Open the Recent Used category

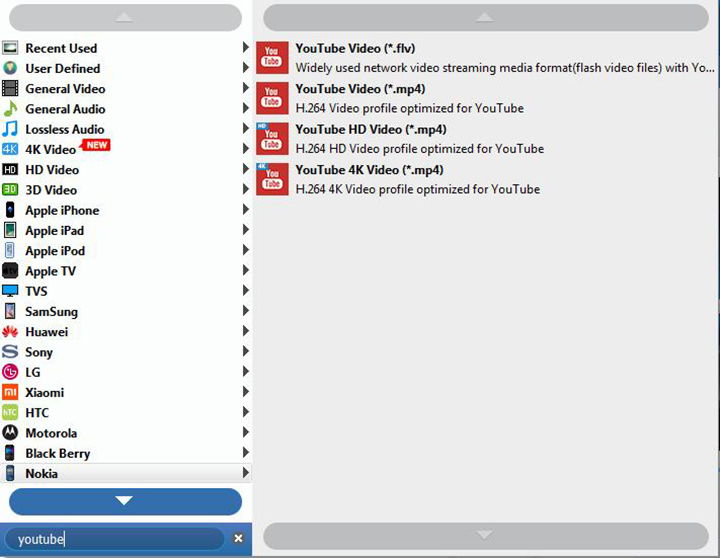61,48
